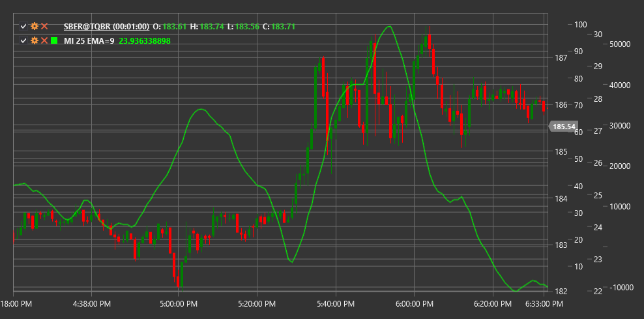Pick the green color swatch of MI indicator
This screenshot has width=644, height=319.
(x=54, y=40)
